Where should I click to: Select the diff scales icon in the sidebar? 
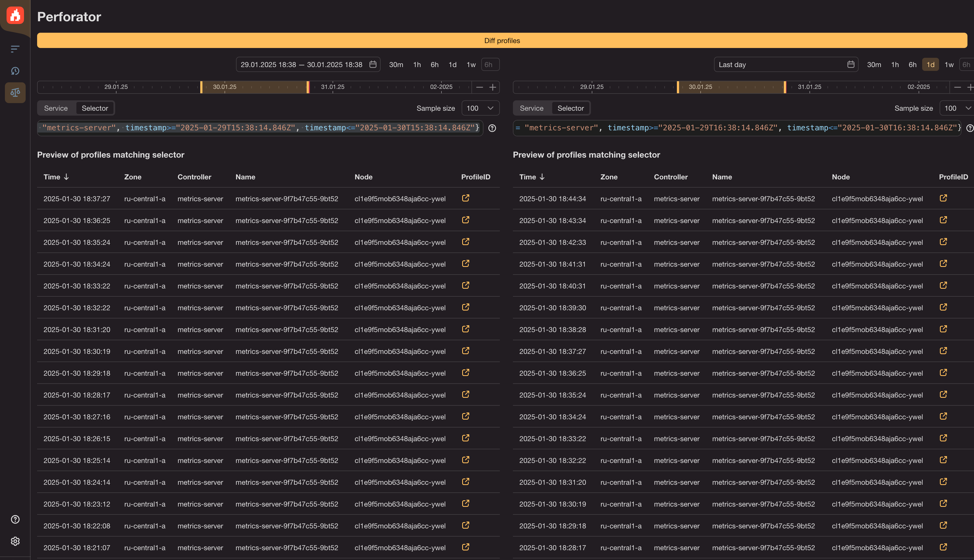click(15, 93)
